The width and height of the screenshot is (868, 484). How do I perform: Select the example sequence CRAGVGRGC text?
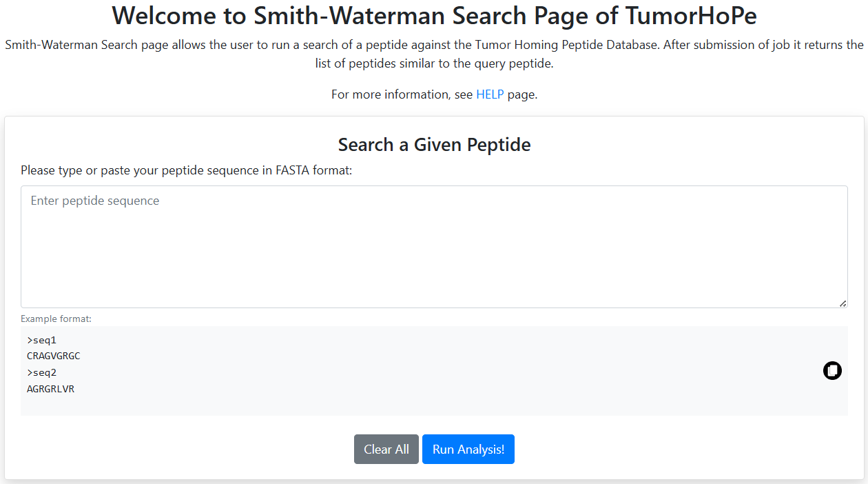[53, 356]
